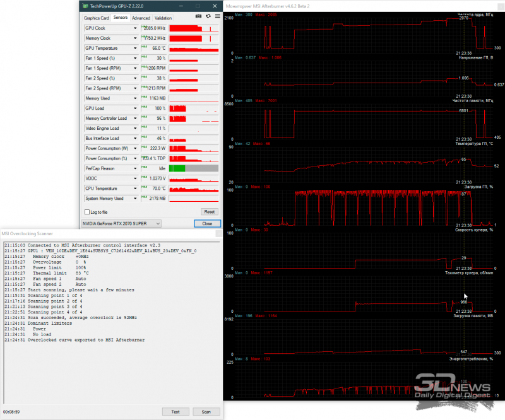505x420 pixels.
Task: Click the GPU-Z screenshot camera icon
Action: (x=198, y=16)
